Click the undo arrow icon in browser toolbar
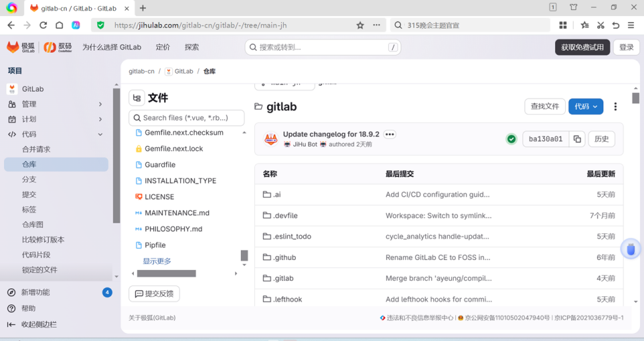The image size is (644, 341). [x=616, y=25]
